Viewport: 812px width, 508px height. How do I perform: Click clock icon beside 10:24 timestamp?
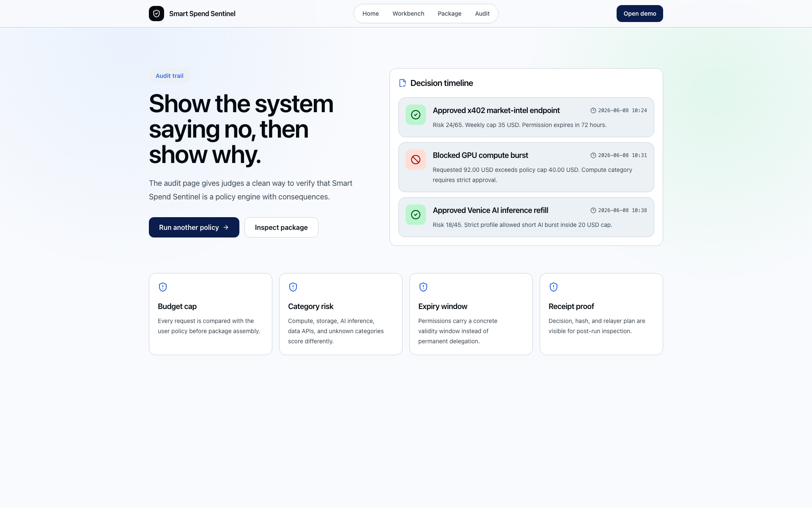593,110
